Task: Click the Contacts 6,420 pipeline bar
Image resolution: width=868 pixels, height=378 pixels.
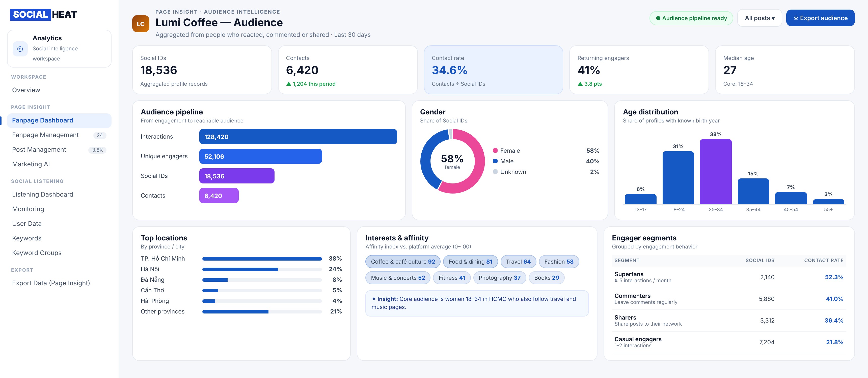Action: (x=219, y=196)
